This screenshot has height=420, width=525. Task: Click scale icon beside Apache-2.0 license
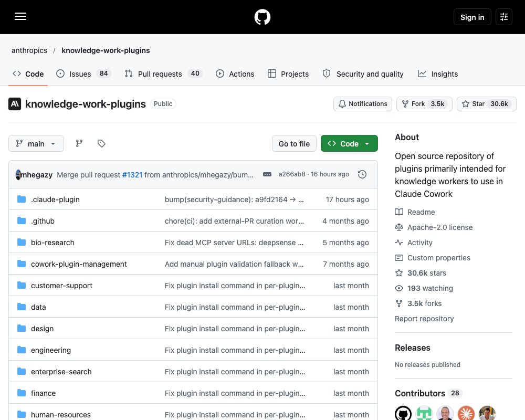[399, 227]
